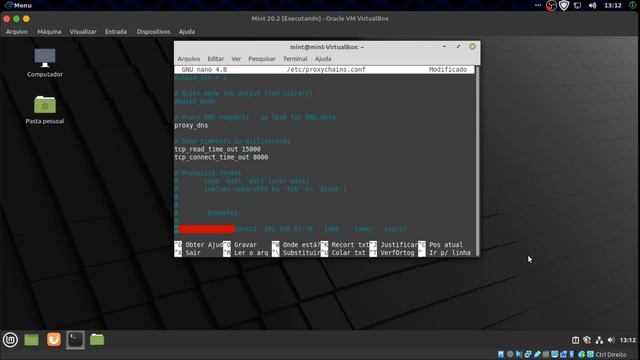Screen dimensions: 640x360
Task: Click the proxy_dns line in nano
Action: coord(191,125)
